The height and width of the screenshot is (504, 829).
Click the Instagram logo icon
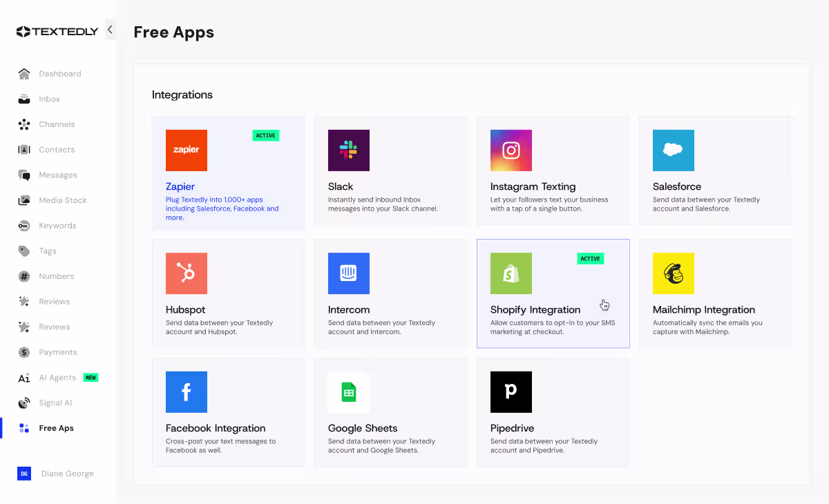511,151
